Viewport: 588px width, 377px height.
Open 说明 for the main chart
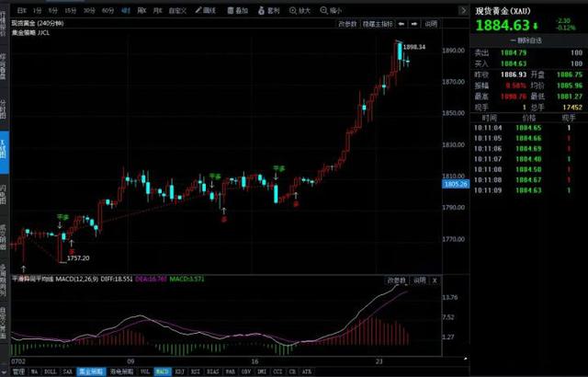(431, 24)
